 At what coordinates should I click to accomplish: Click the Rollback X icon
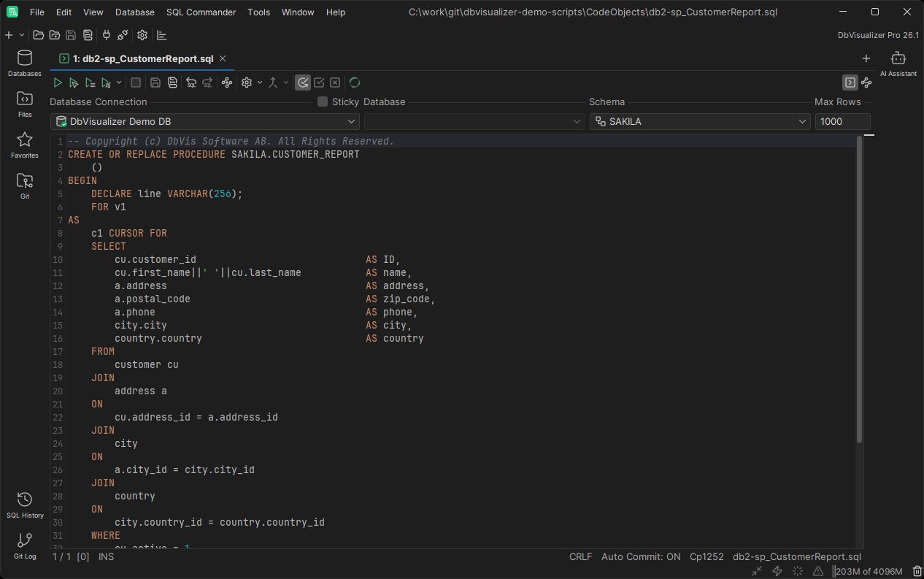pos(335,83)
